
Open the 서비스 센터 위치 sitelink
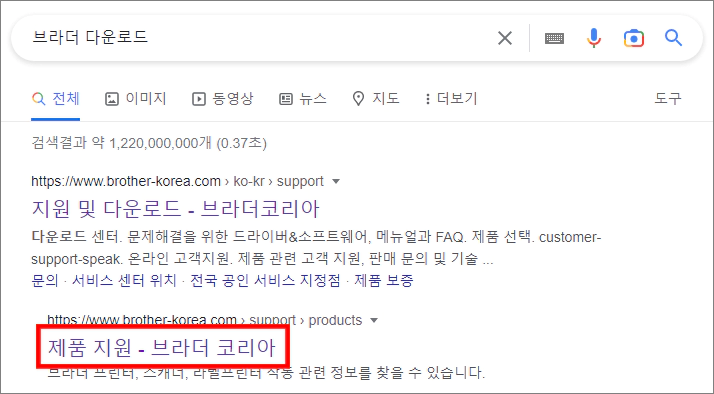click(x=124, y=280)
